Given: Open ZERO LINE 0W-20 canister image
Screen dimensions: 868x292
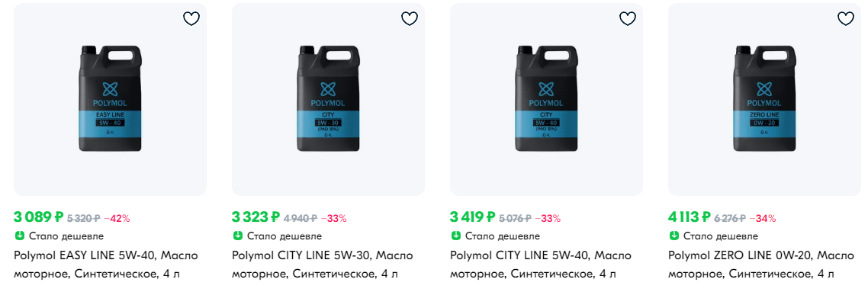Looking at the screenshot, I should tap(764, 99).
